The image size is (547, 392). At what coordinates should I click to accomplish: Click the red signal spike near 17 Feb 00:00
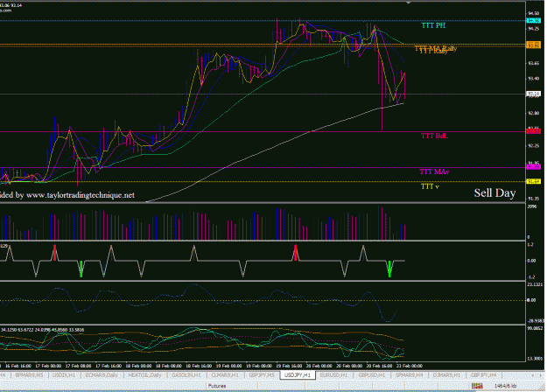click(54, 253)
